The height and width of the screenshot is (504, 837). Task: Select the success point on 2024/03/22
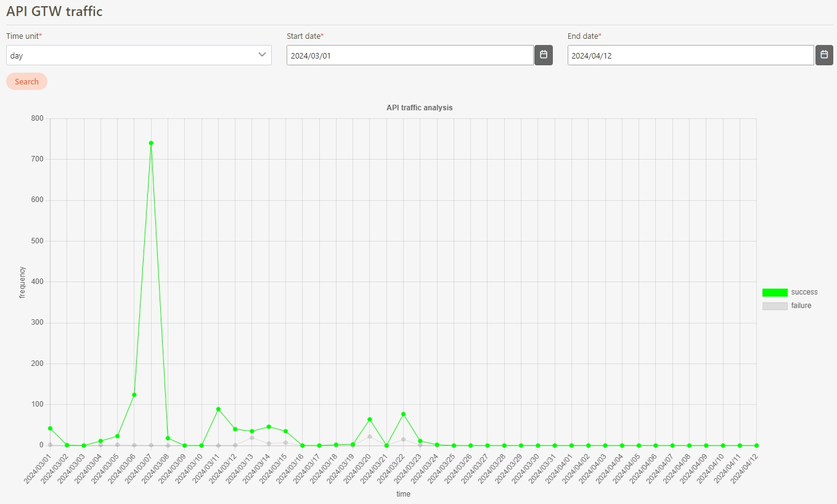tap(403, 414)
